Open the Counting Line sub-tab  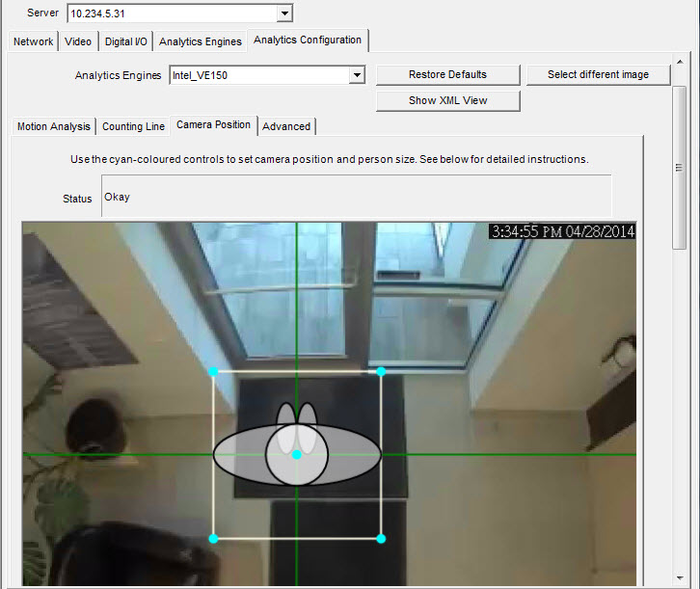pyautogui.click(x=133, y=126)
